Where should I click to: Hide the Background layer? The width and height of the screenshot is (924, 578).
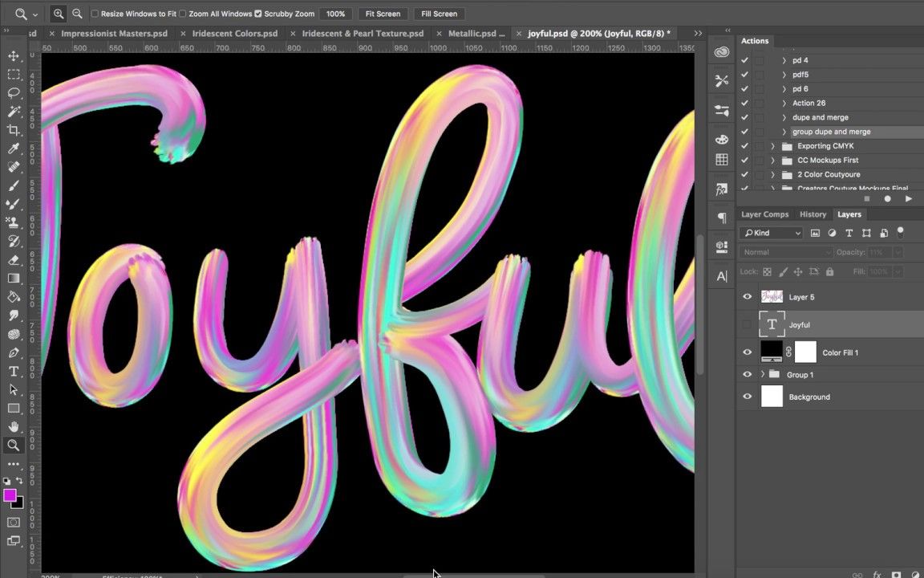tap(747, 397)
